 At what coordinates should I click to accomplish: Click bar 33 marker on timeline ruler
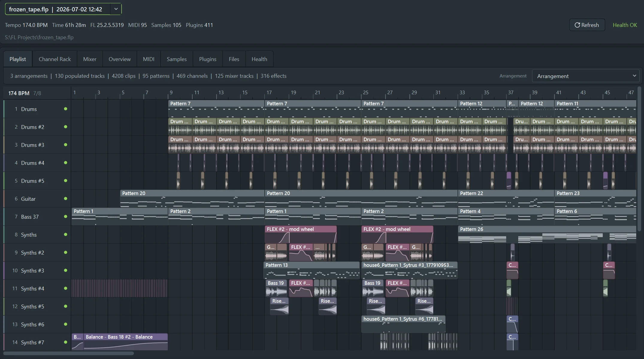462,92
